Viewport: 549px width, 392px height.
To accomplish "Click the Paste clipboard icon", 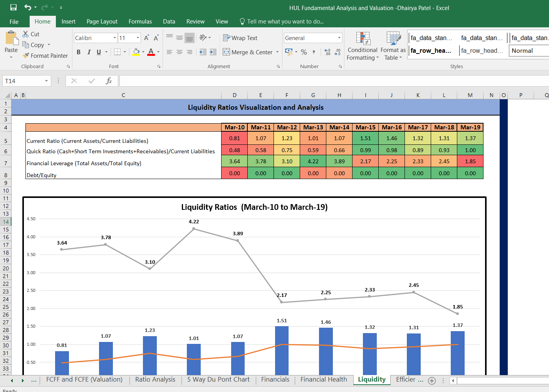I will pyautogui.click(x=11, y=39).
